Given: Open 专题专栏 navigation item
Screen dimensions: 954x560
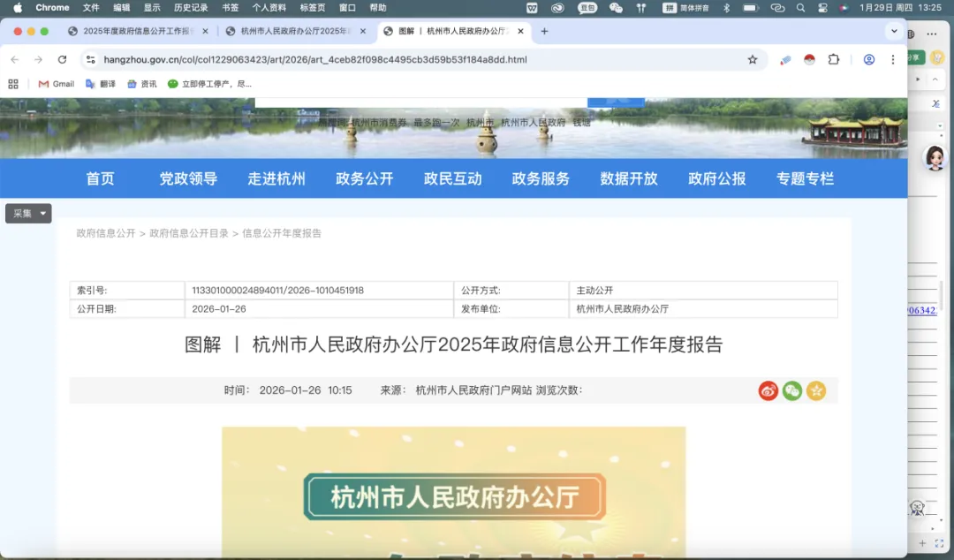Looking at the screenshot, I should point(806,178).
